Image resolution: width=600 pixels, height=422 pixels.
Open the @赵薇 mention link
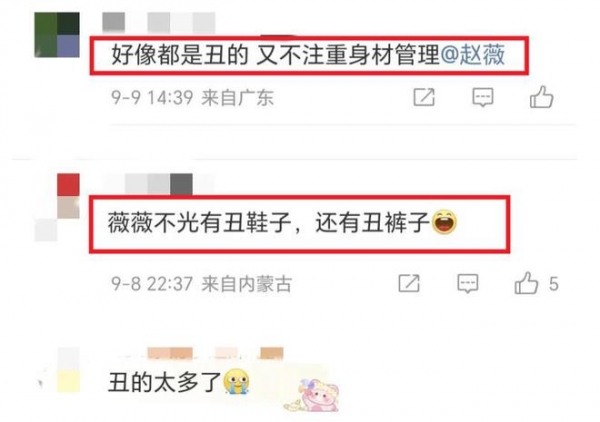[473, 55]
